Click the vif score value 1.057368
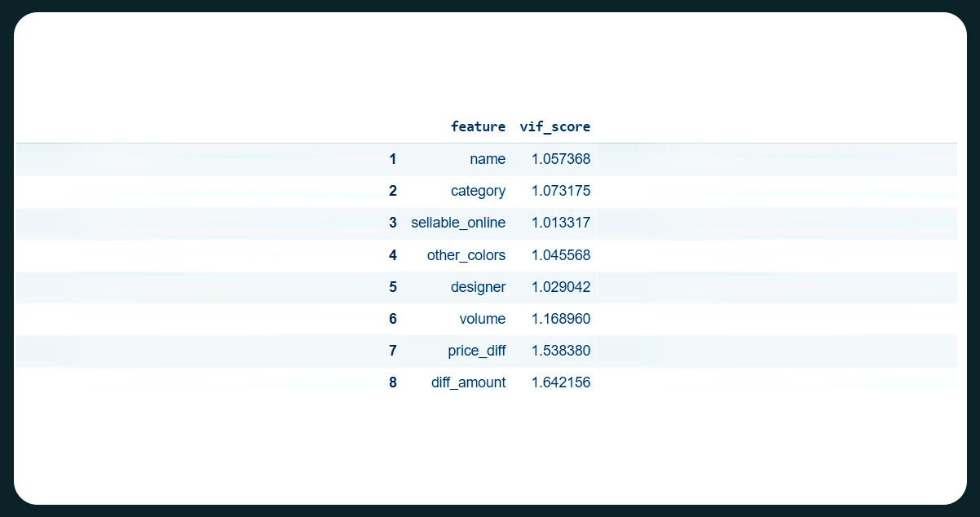This screenshot has height=517, width=980. 560,159
